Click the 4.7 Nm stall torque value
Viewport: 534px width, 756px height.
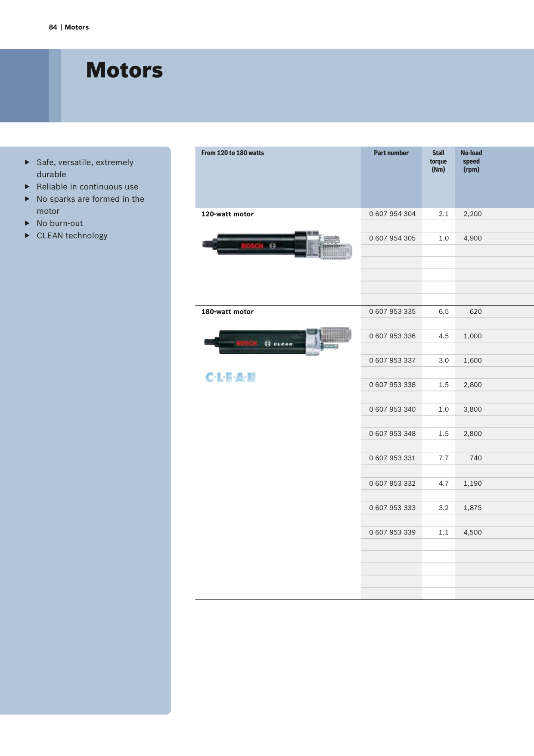[444, 484]
